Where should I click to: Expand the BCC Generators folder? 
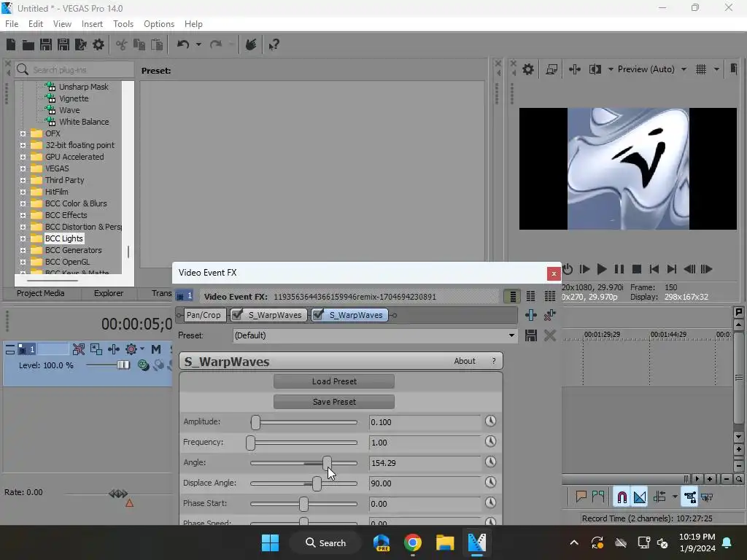(x=23, y=250)
